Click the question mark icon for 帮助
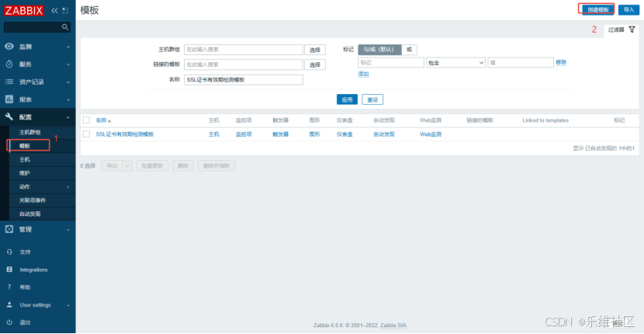644x334 pixels. (x=9, y=287)
